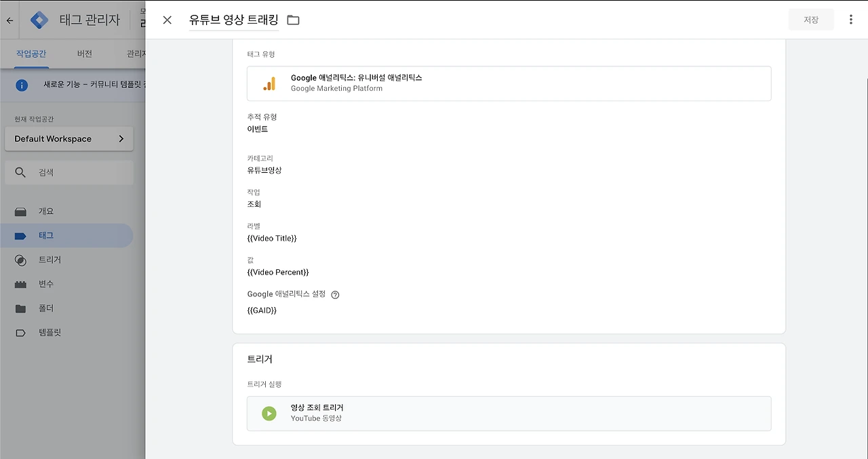Click the 이벤트 tracking type value
The image size is (868, 459).
[258, 129]
